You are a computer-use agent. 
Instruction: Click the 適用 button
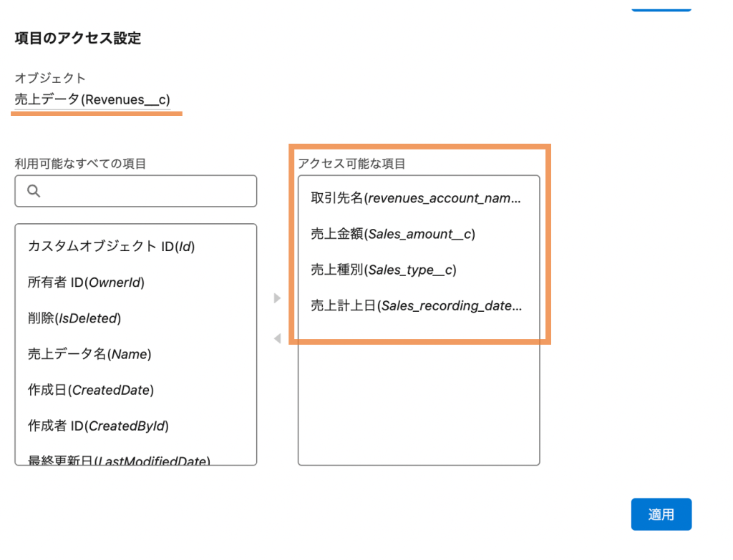click(x=661, y=514)
